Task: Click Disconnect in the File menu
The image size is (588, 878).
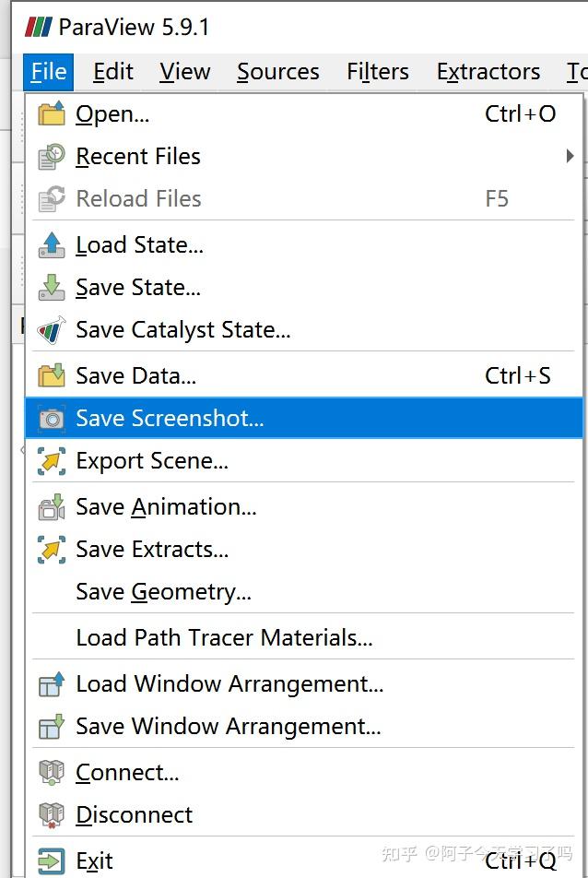Action: pos(134,815)
